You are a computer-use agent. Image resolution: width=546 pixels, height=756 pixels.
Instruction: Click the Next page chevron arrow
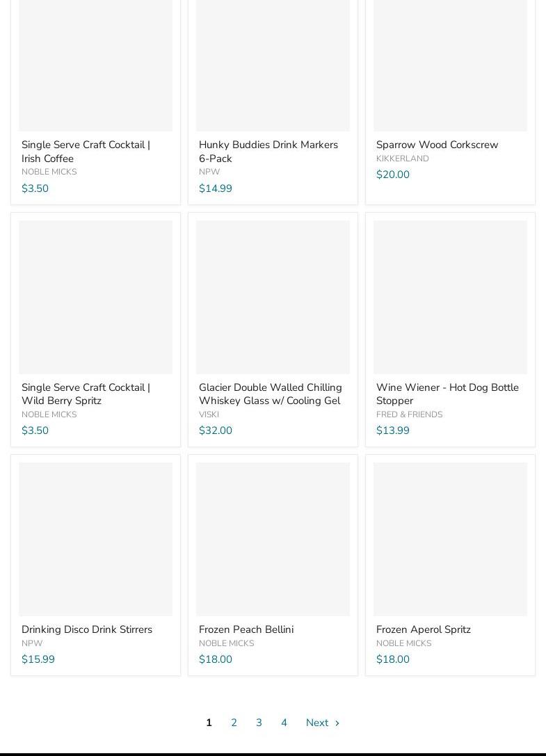(337, 723)
